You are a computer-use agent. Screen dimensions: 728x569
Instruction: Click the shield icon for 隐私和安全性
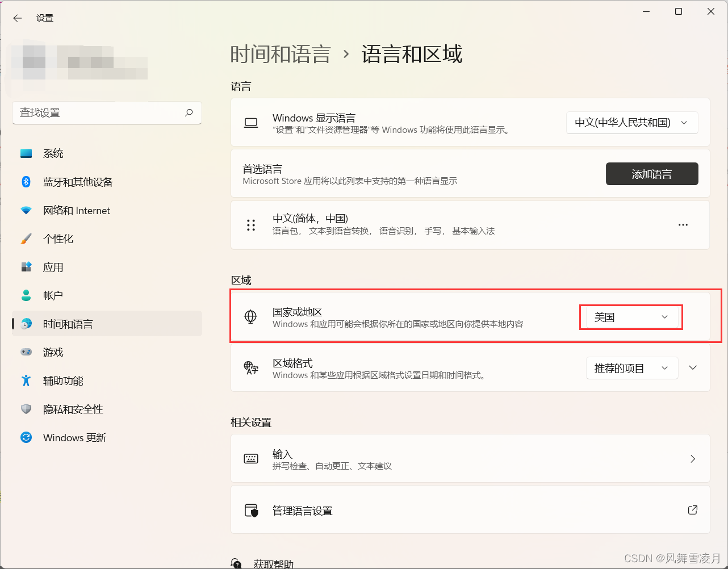(26, 409)
